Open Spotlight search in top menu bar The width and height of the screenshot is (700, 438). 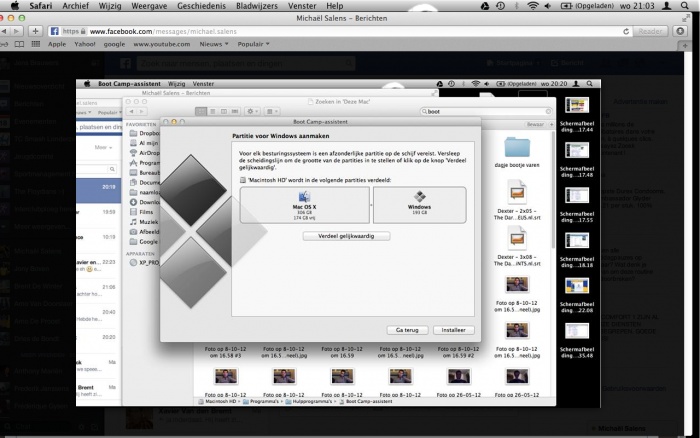click(x=684, y=6)
